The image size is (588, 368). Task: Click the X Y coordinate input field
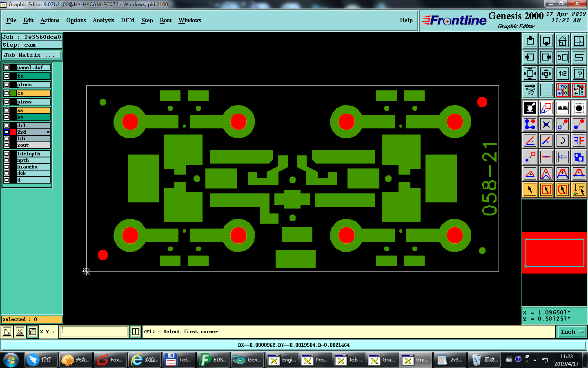click(x=94, y=332)
